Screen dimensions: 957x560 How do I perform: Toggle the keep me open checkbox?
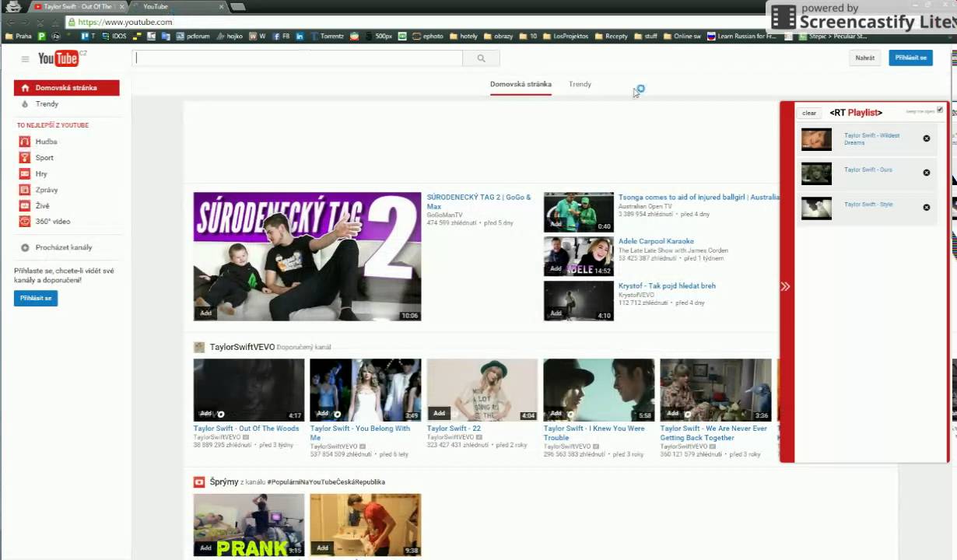coord(940,110)
